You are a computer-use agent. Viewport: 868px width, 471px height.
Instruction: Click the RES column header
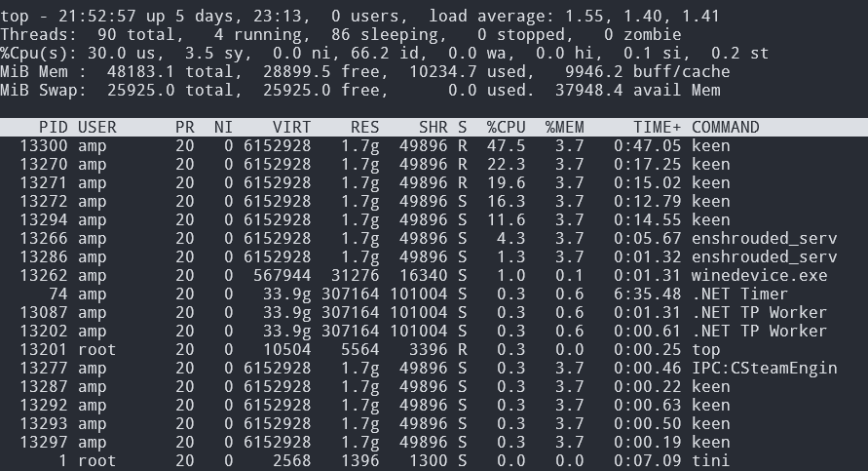pyautogui.click(x=364, y=127)
